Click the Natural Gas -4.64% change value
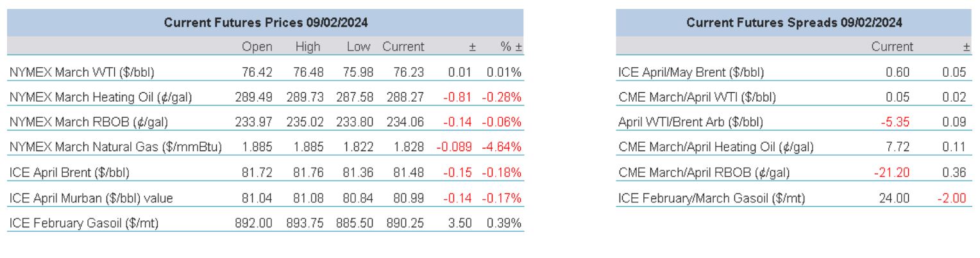The image size is (980, 258). pos(502,148)
